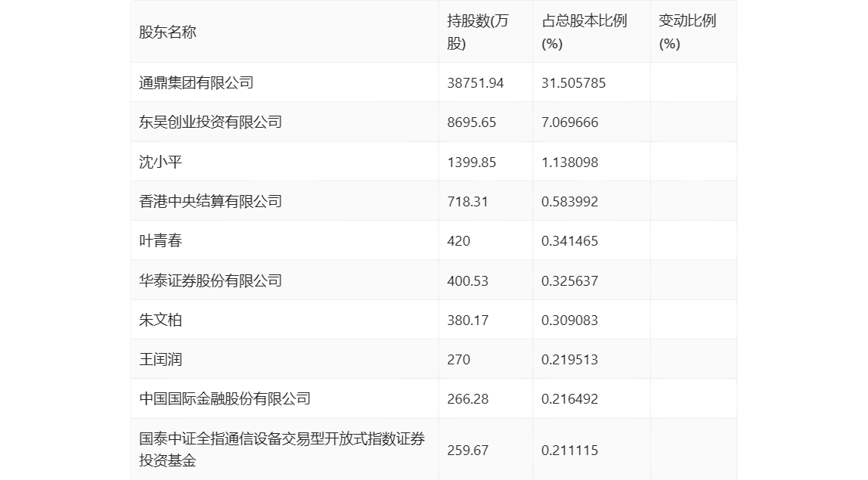Click the shareholder name 沈小平
This screenshot has width=868, height=480.
160,162
